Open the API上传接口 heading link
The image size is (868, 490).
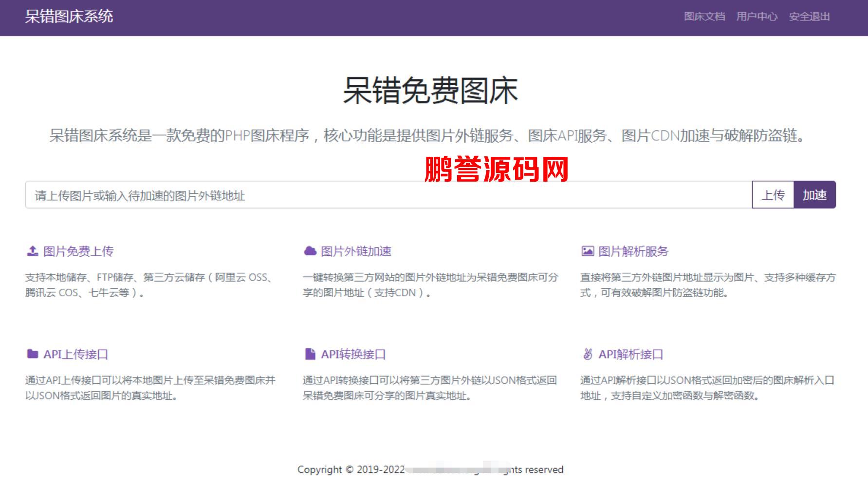(76, 354)
